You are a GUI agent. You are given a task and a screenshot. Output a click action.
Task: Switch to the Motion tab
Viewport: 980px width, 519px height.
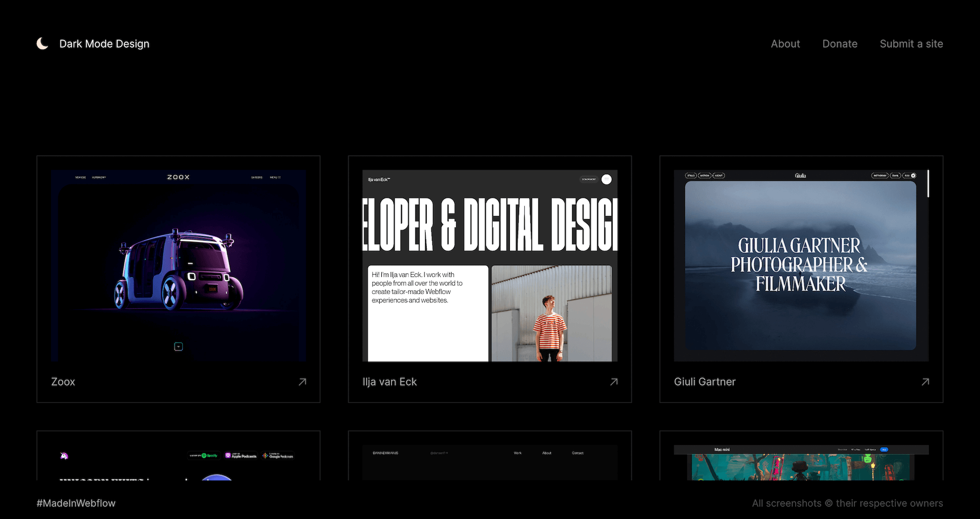pos(705,175)
